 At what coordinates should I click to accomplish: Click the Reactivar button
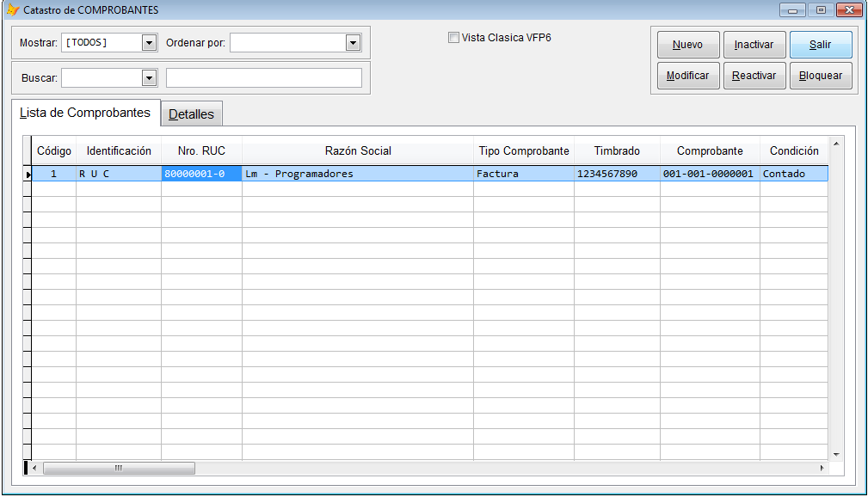pos(754,76)
